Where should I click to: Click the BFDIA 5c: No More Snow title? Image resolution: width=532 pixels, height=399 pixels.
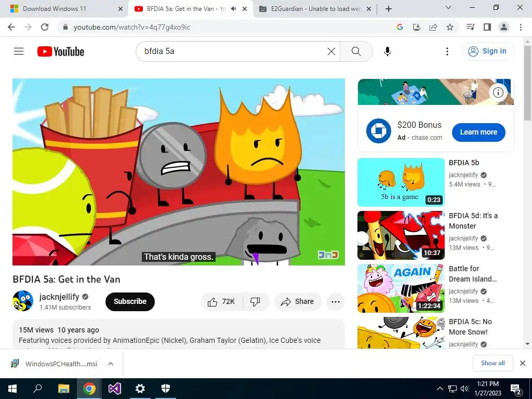coord(470,327)
